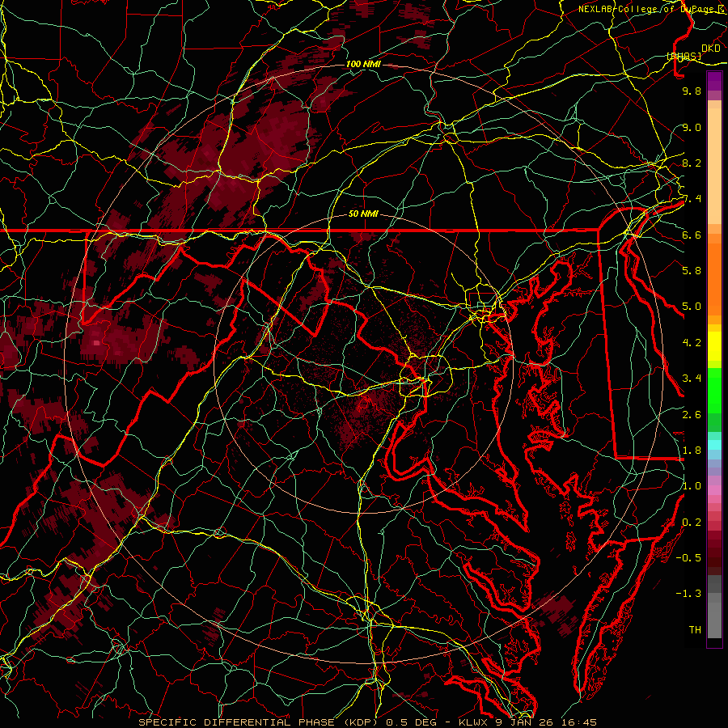728x728 pixels.
Task: Click the dark purple band on the color bar
Action: 714,81
